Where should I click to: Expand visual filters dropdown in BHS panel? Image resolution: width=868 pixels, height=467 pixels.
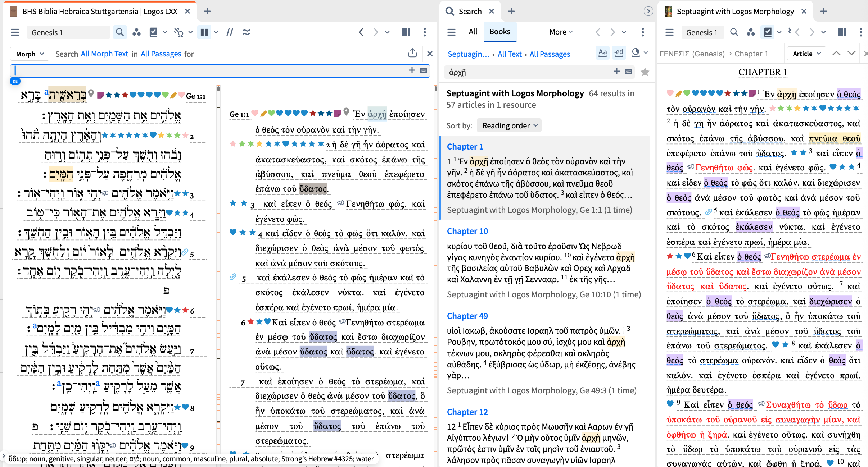click(x=165, y=32)
